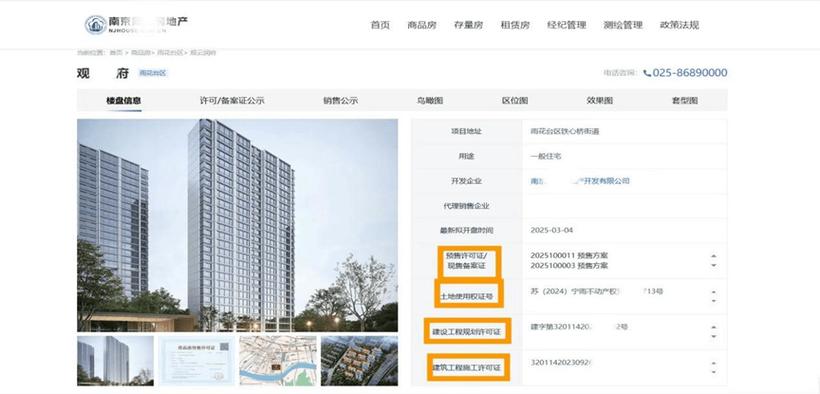Screen dimensions: 820x394
Task: Select the location map thumbnail
Action: (x=278, y=361)
